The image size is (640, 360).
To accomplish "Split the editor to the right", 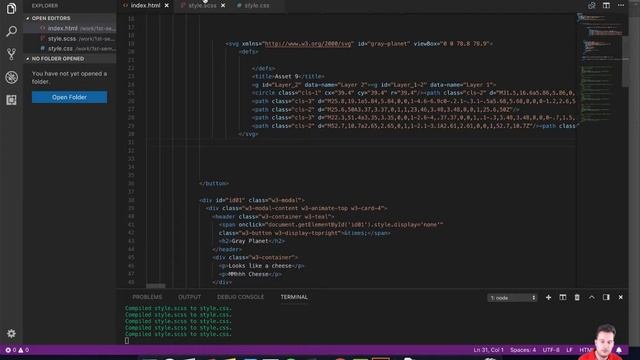I will (x=606, y=5).
